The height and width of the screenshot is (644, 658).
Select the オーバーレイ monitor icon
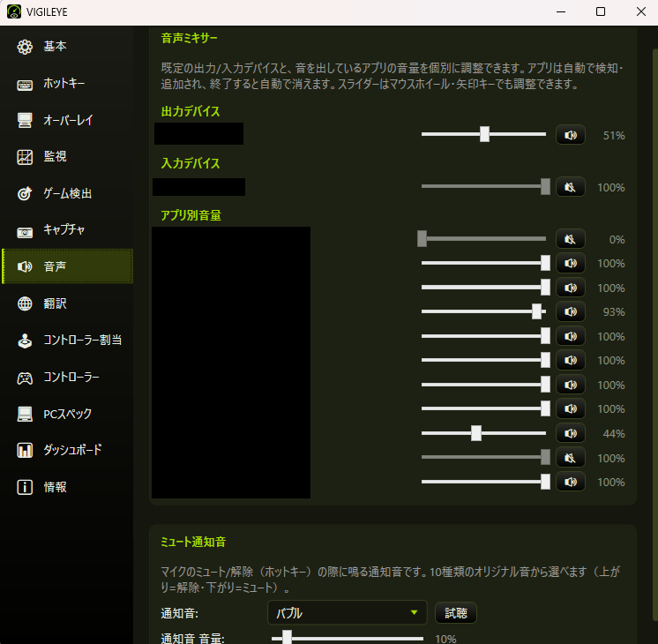click(x=25, y=120)
